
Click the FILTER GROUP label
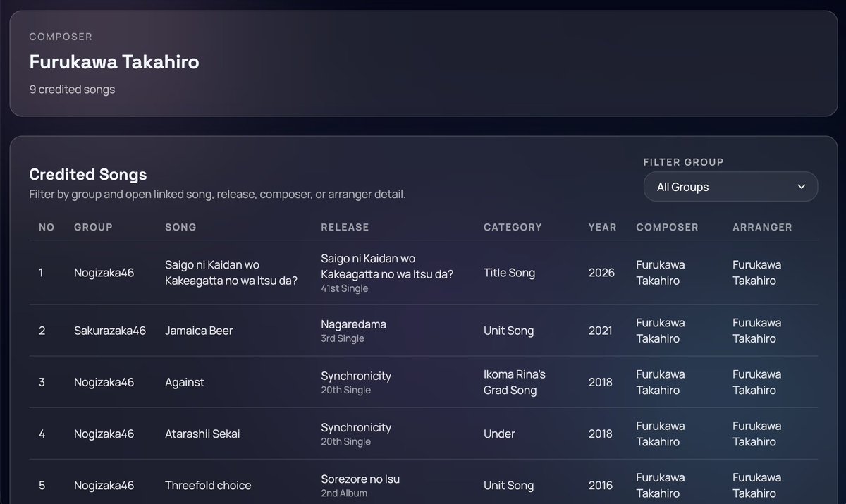coord(684,161)
